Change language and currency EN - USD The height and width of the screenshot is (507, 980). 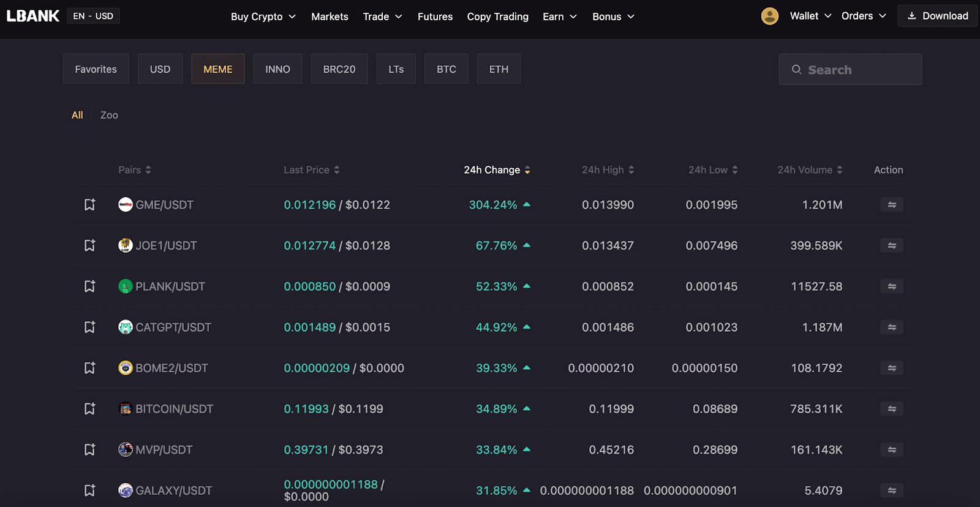coord(93,16)
